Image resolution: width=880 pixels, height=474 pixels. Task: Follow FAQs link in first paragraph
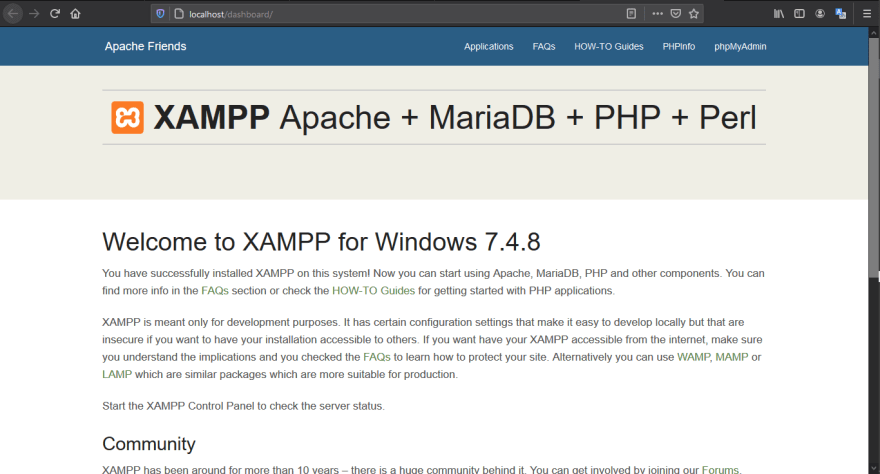tap(215, 291)
